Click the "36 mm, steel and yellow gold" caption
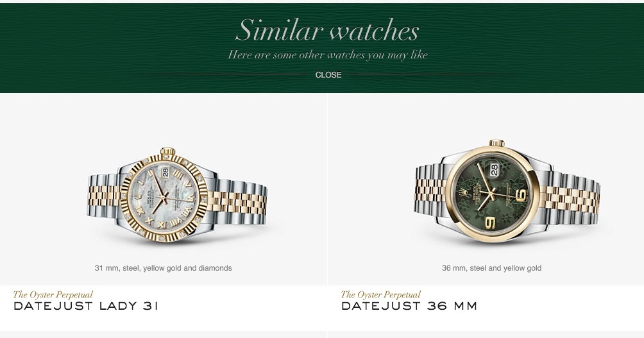The image size is (644, 338). 491,268
